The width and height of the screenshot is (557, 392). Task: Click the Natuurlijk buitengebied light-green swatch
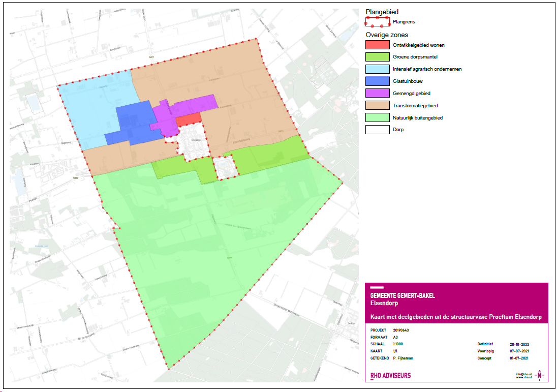[x=378, y=117]
